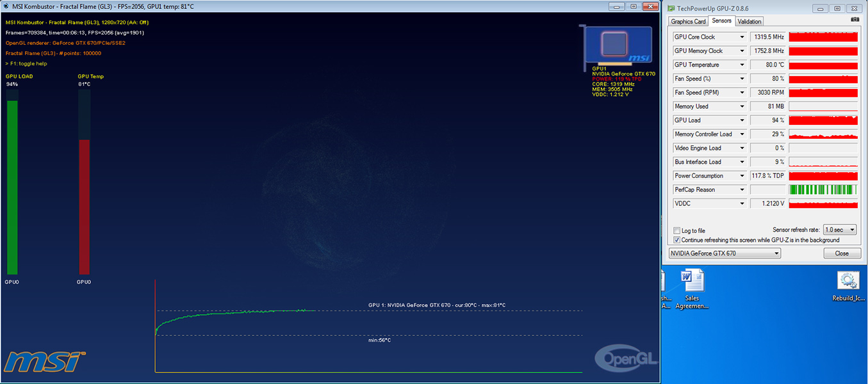Open the NVIDIA GeForce GTX 670 selector
Image resolution: width=868 pixels, height=384 pixels.
tap(725, 253)
